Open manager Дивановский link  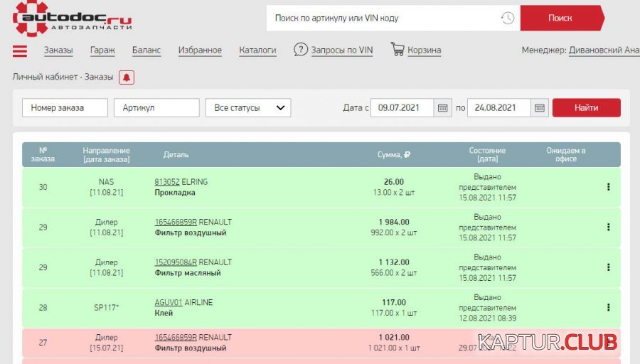(604, 50)
